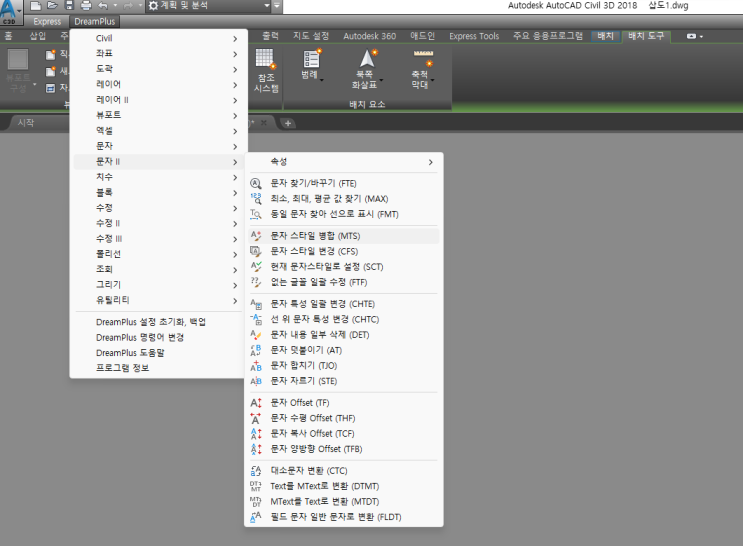Expand the 뷰포트 submenu
Viewport: 743px width, 546px height.
159,115
